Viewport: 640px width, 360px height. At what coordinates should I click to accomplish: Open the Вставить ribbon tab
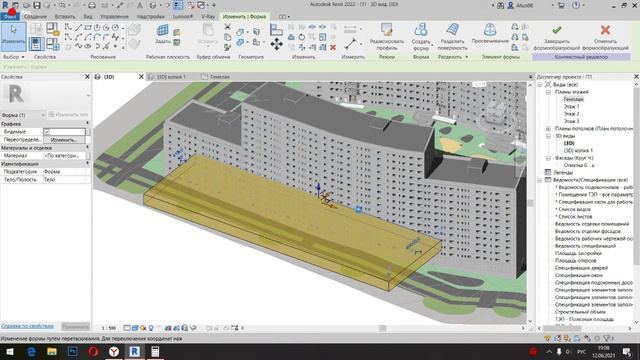65,17
